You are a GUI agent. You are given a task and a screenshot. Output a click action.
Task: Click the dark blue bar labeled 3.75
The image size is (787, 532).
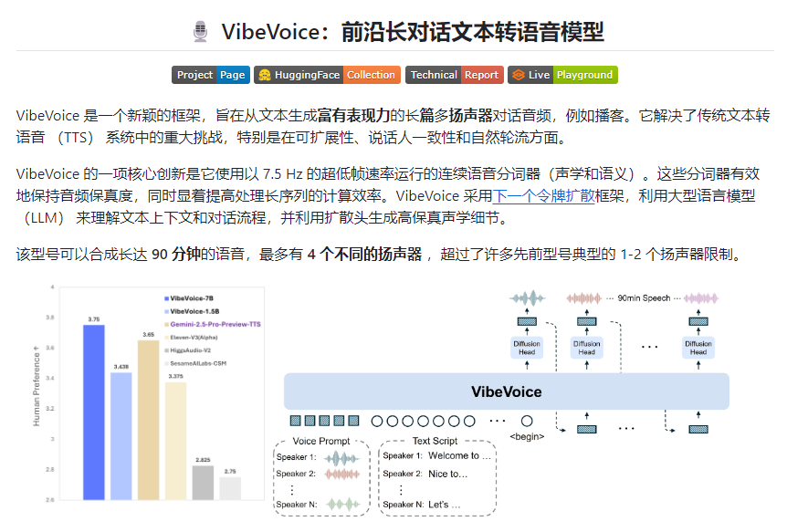94,412
